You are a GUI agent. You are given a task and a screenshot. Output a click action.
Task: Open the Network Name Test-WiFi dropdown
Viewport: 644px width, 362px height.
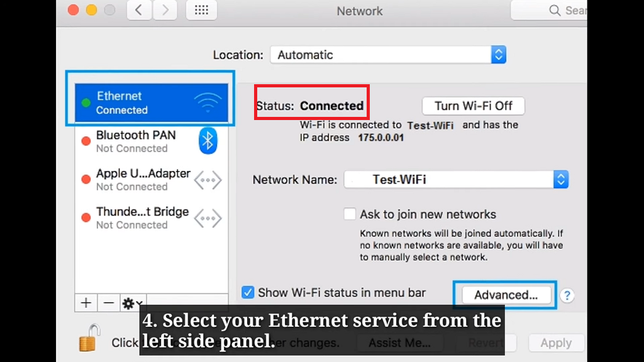[457, 179]
